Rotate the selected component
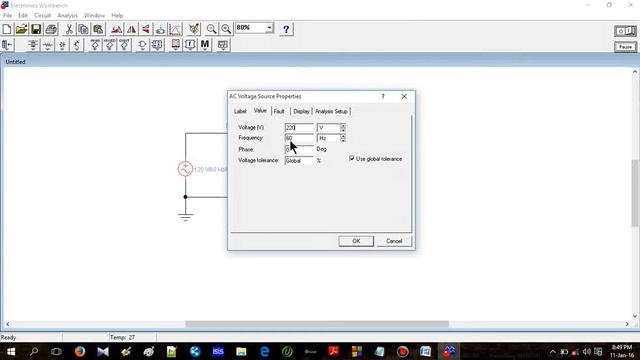640x360 pixels. (x=116, y=29)
